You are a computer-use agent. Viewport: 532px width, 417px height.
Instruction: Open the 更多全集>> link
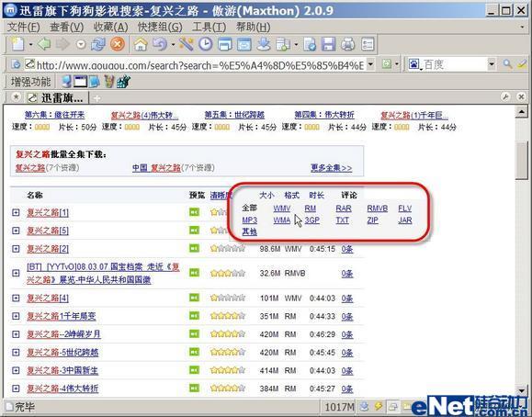332,167
